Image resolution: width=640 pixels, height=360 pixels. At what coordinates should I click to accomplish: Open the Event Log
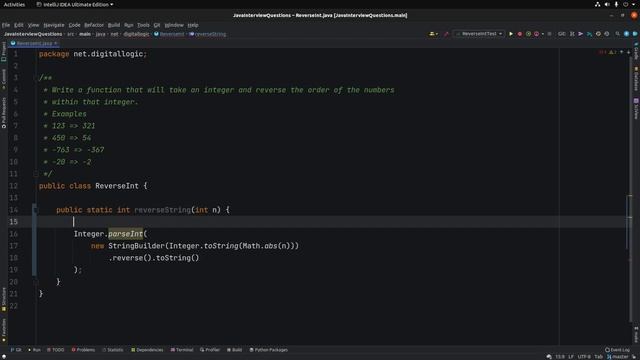[617, 350]
